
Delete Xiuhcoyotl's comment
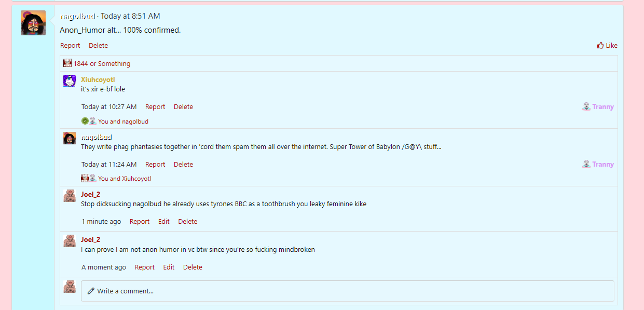[183, 106]
